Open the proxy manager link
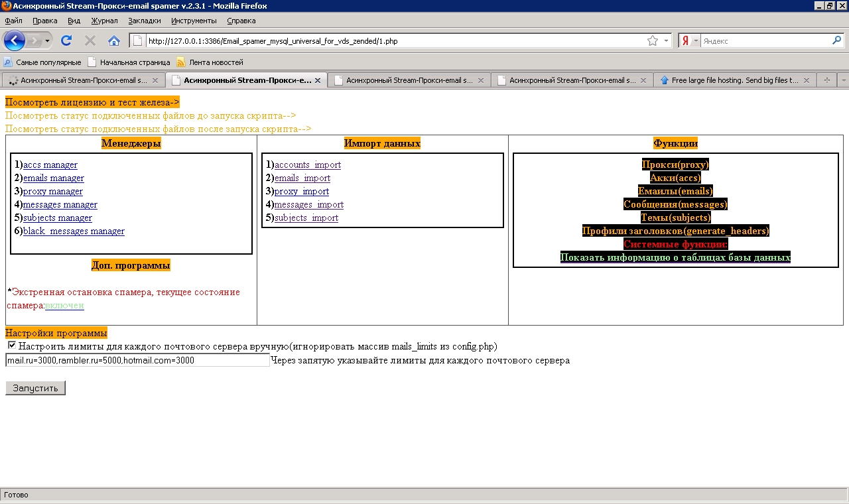This screenshot has width=849, height=504. [53, 191]
